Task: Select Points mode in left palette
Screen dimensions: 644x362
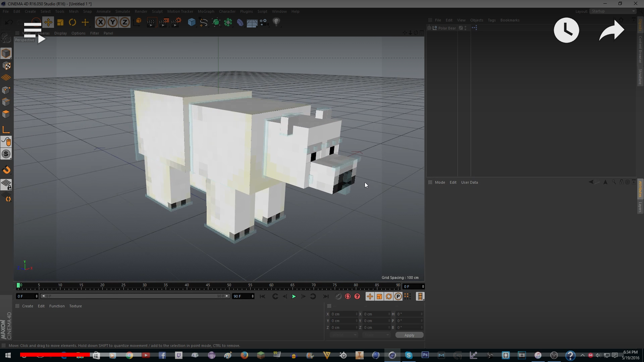Action: (x=6, y=90)
